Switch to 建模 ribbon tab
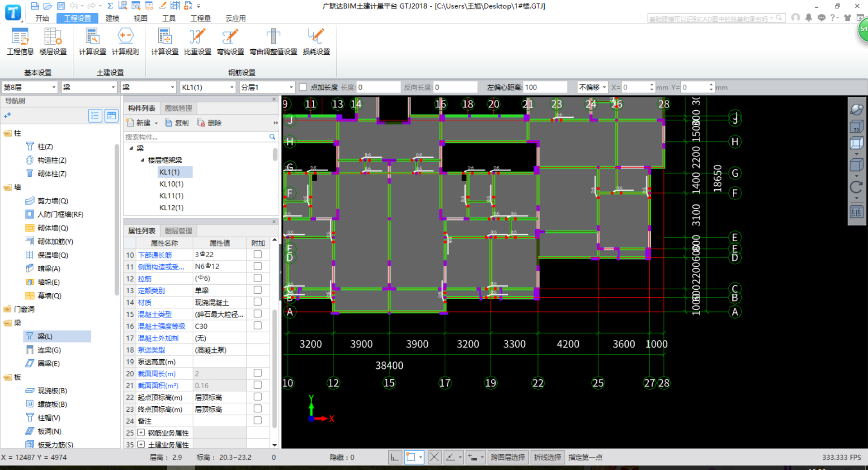The height and width of the screenshot is (470, 868). [x=112, y=18]
